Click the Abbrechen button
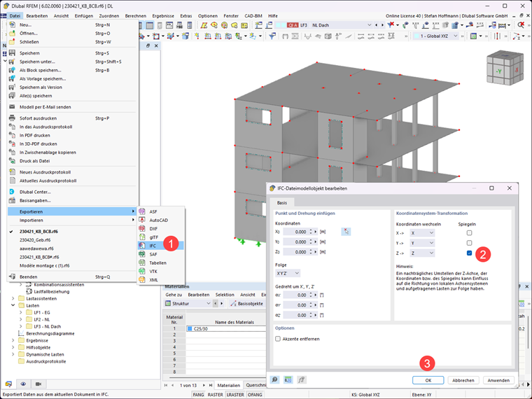The width and height of the screenshot is (532, 399). 463,380
